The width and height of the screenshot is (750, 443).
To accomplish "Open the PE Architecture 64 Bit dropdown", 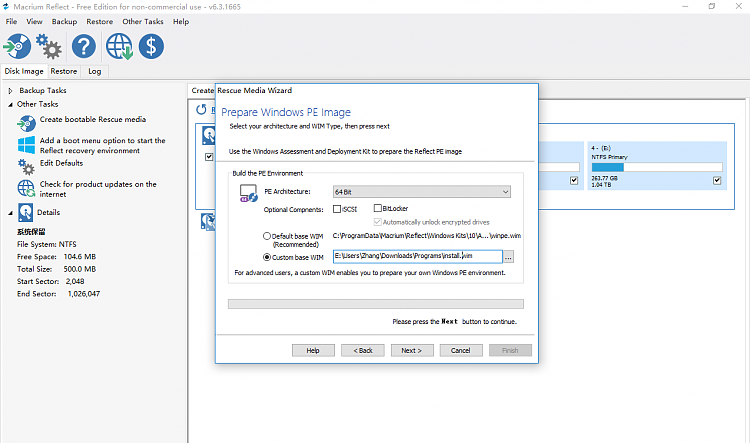I will tap(421, 192).
